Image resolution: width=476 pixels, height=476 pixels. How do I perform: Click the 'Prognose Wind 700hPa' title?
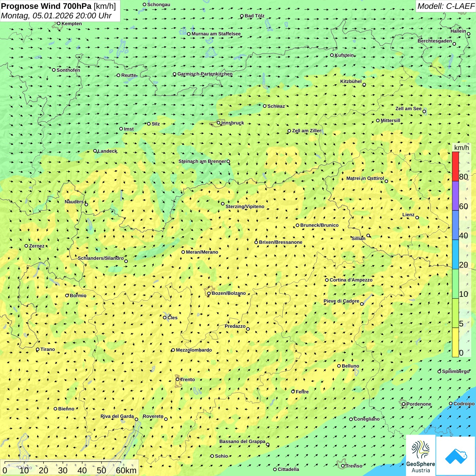(x=47, y=6)
